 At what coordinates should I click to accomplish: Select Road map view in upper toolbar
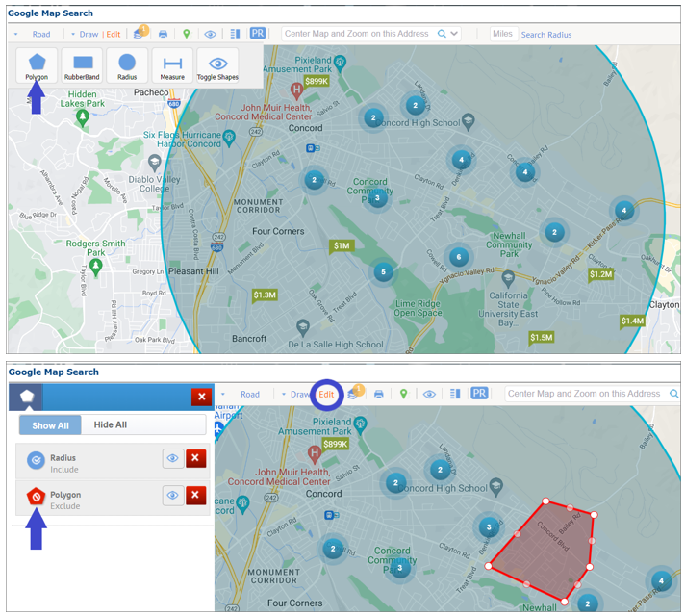tap(41, 34)
